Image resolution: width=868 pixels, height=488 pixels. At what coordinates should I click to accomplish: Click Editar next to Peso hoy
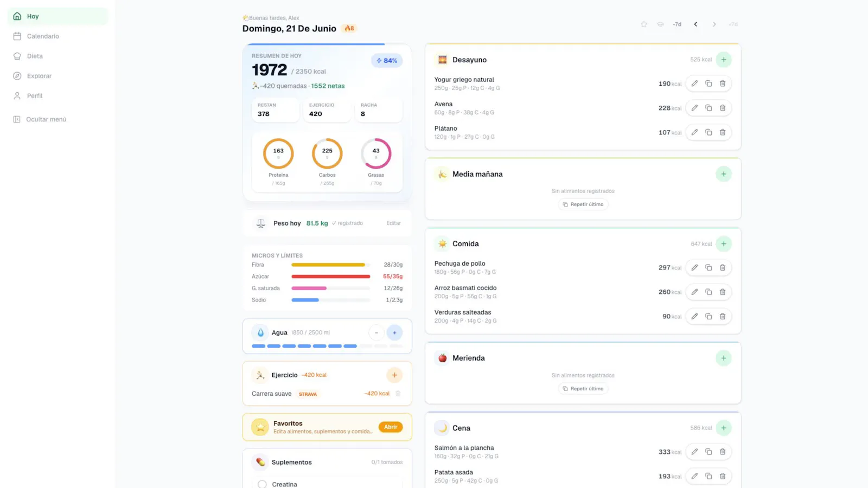pyautogui.click(x=393, y=223)
